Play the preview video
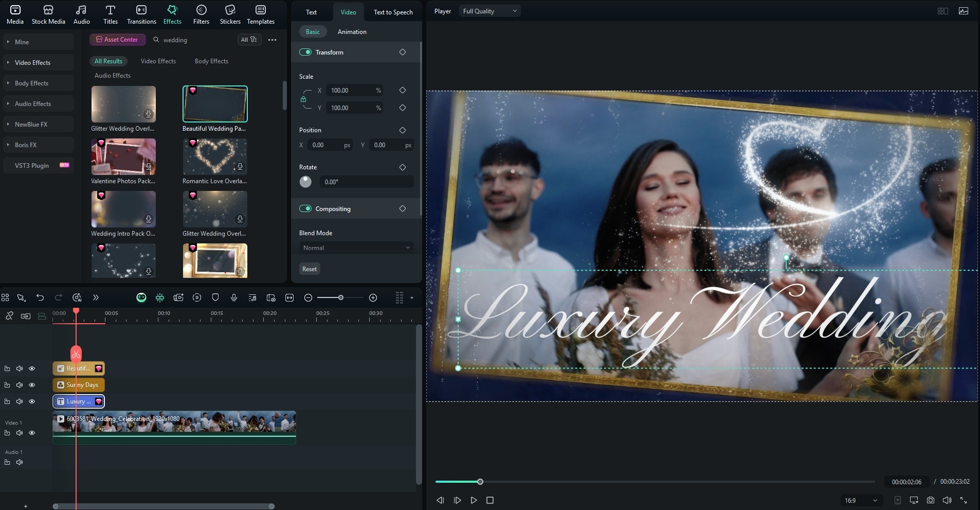Viewport: 980px width, 510px height. point(474,500)
